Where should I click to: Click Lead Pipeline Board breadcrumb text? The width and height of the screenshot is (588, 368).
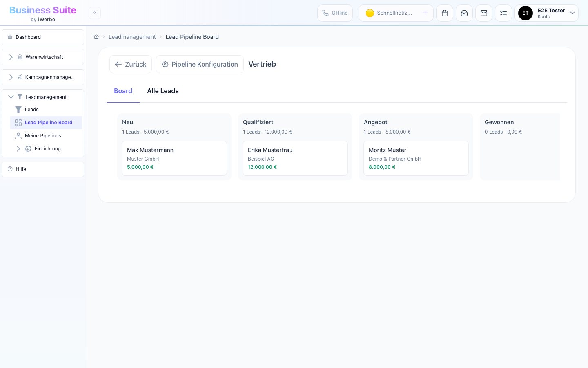coord(192,37)
